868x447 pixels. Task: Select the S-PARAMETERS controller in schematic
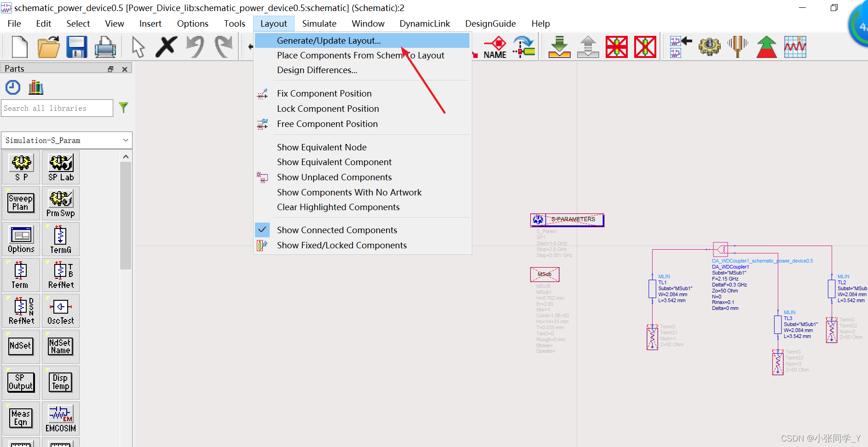click(567, 220)
